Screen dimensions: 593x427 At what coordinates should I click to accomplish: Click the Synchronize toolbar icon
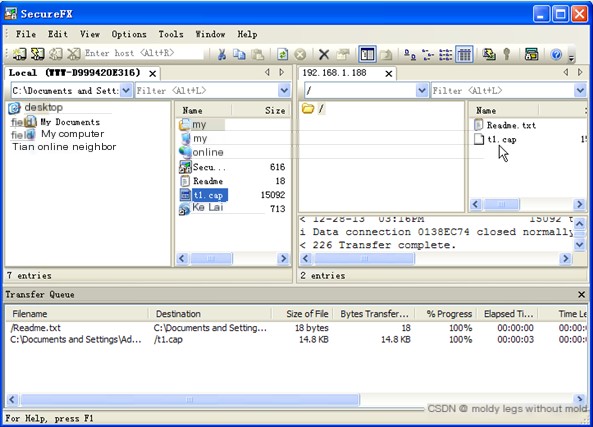[489, 54]
